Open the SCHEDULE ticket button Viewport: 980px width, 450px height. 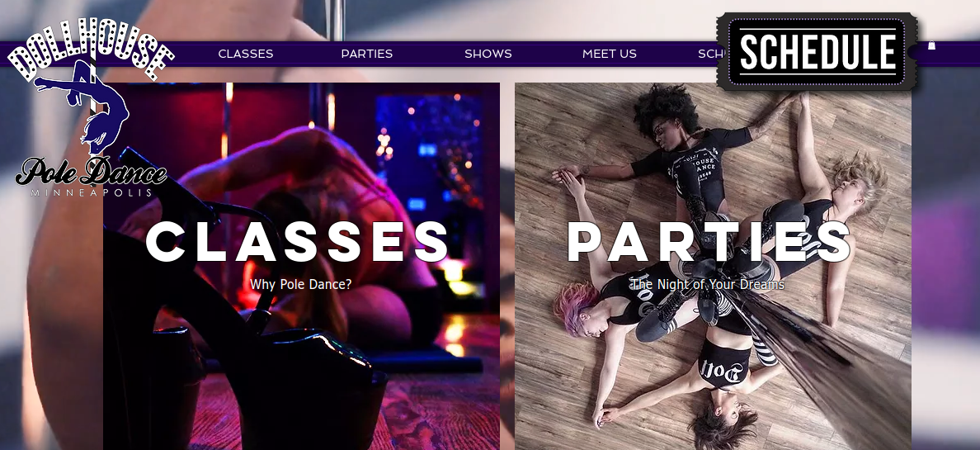[817, 51]
